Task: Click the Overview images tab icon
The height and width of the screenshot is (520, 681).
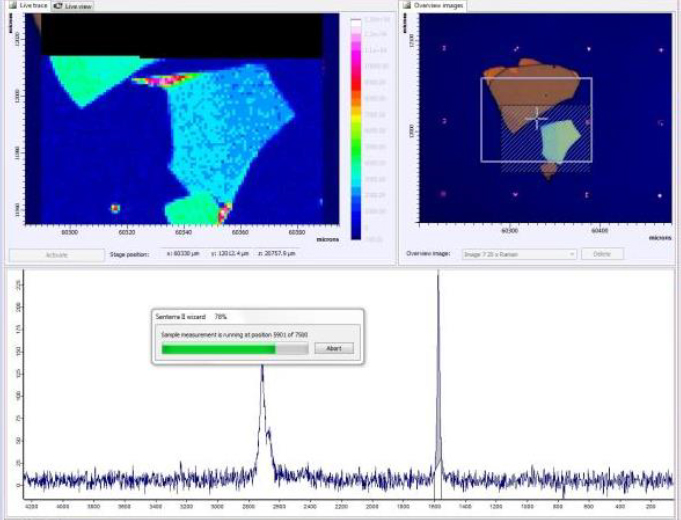Action: coord(407,6)
